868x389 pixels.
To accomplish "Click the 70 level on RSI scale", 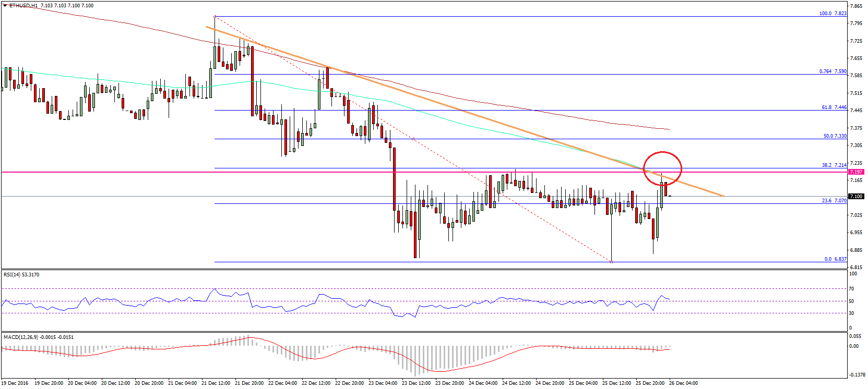I will (x=852, y=289).
